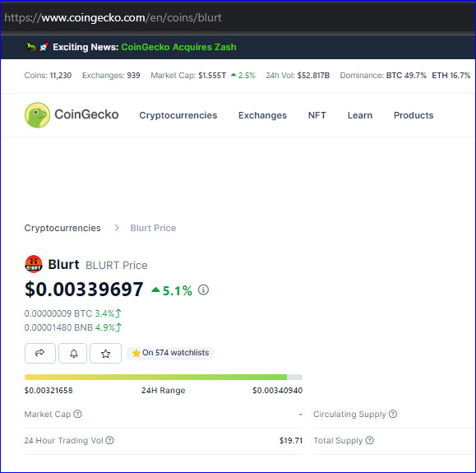Click the Market Cap help icon
The image size is (476, 473).
click(78, 414)
